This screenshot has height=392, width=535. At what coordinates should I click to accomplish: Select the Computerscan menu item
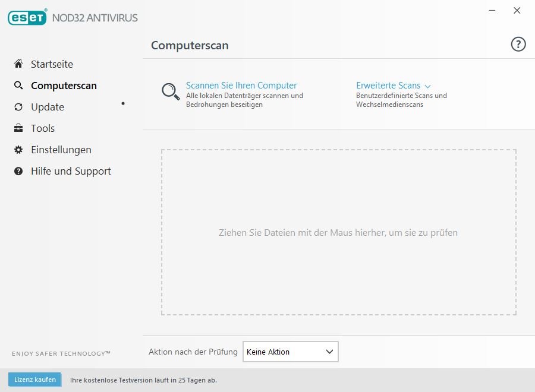tap(64, 86)
